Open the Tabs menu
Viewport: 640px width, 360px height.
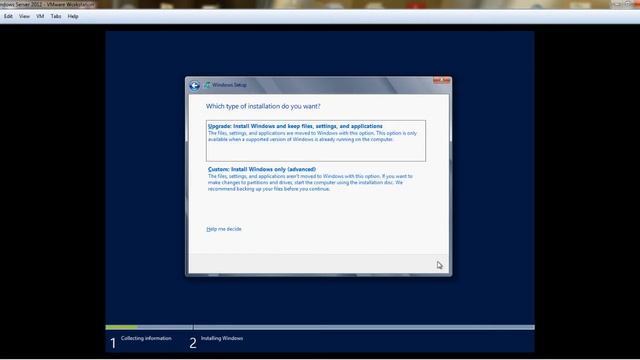coord(56,16)
